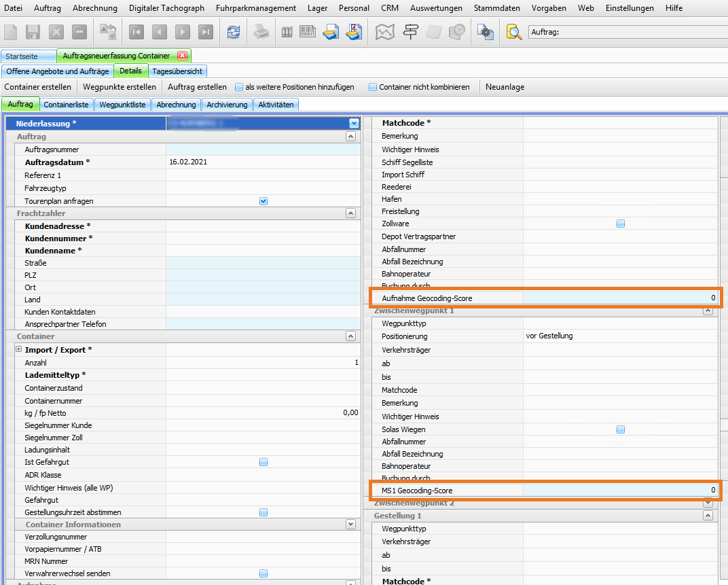The width and height of the screenshot is (728, 585).
Task: Click the binders archive icon in the toolbar
Action: tap(287, 32)
